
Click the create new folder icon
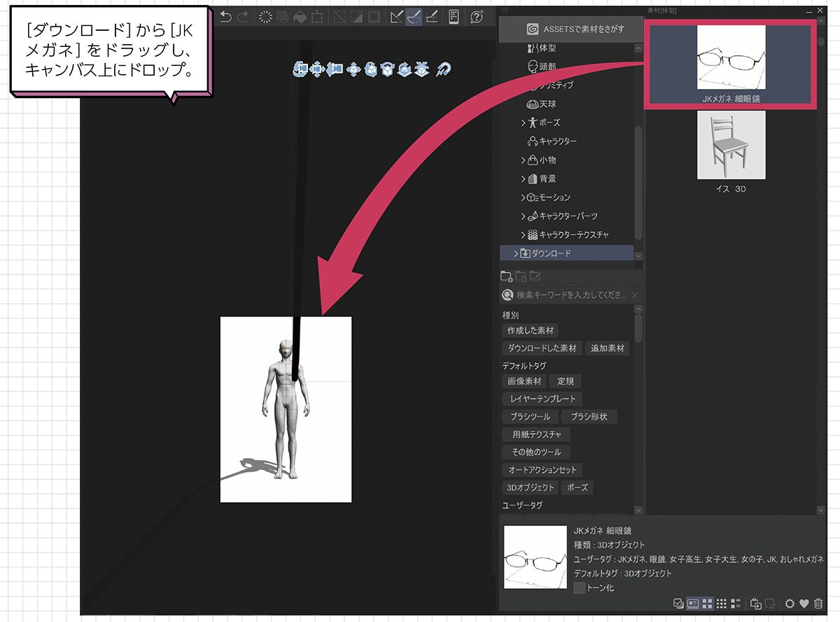[506, 276]
